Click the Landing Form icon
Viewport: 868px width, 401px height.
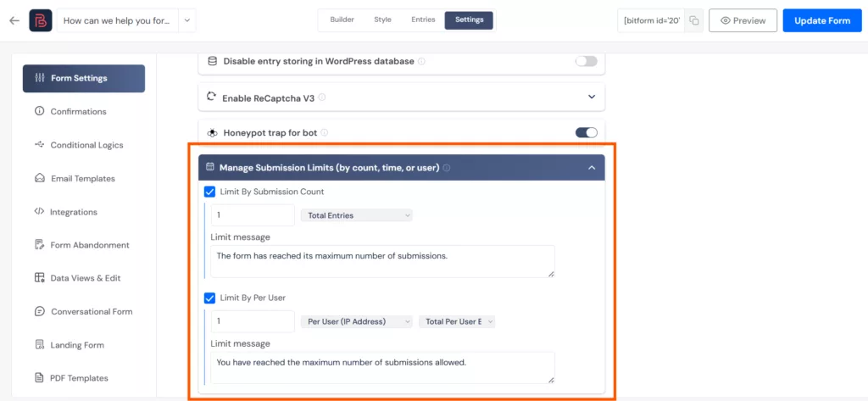(39, 344)
